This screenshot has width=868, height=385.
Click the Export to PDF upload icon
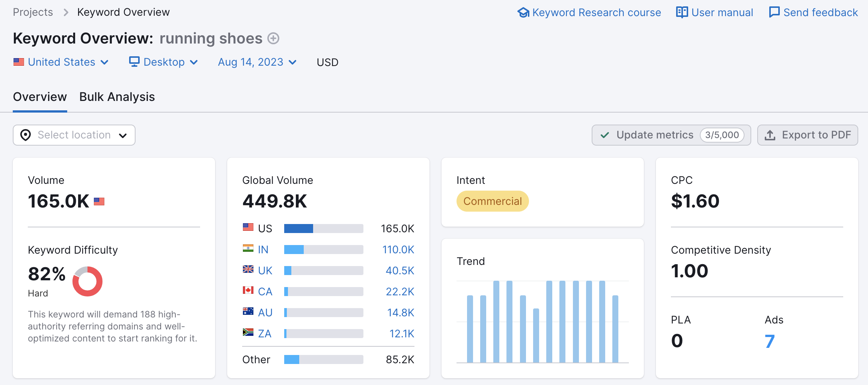coord(770,135)
